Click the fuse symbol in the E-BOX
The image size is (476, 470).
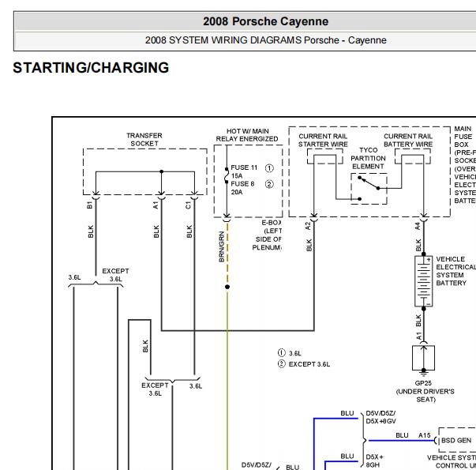tap(227, 175)
